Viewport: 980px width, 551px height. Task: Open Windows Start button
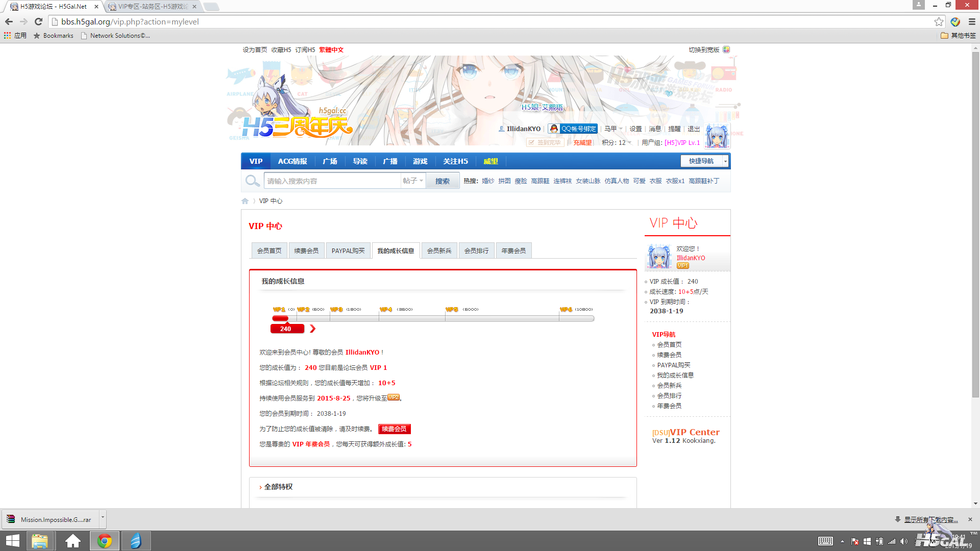(12, 541)
